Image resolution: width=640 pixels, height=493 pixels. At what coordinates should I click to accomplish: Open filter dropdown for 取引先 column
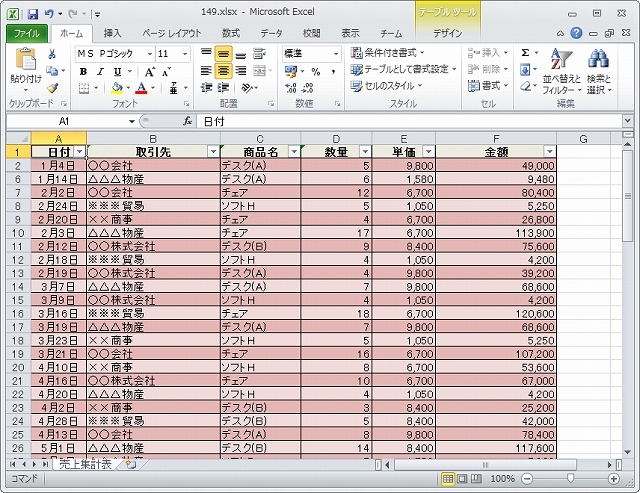click(212, 151)
